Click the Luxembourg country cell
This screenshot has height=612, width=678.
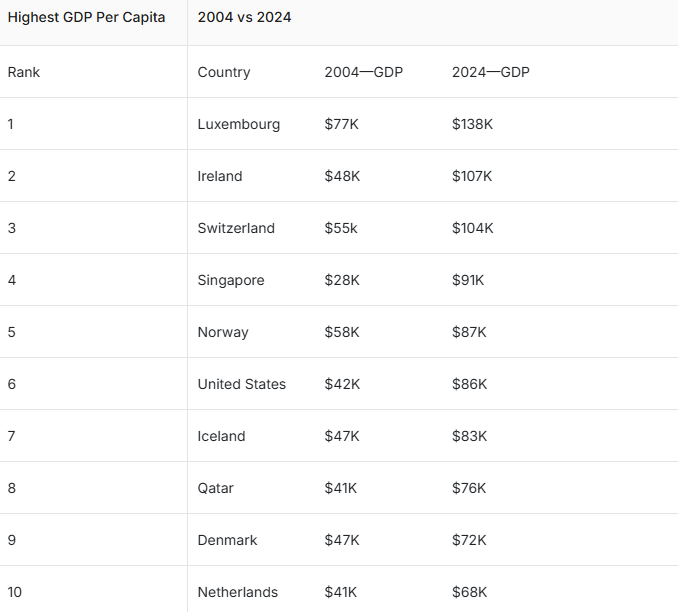pos(239,124)
